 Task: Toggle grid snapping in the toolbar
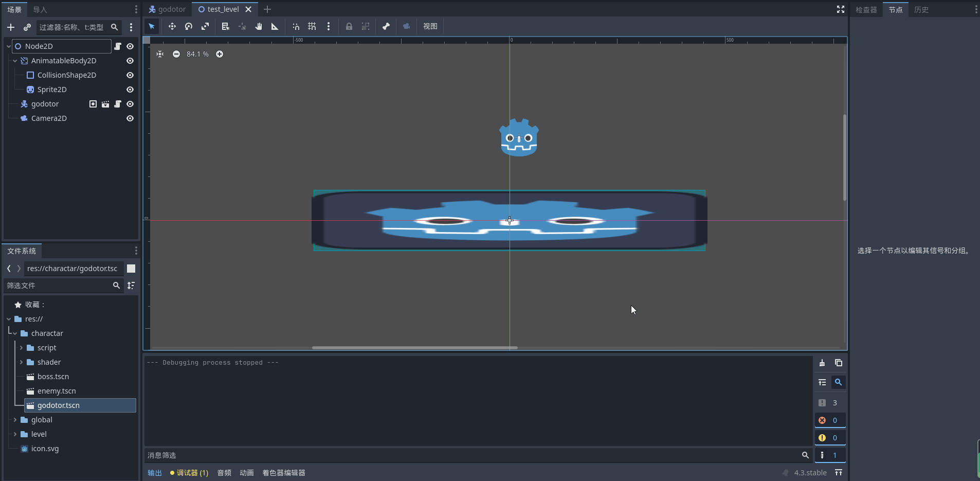pyautogui.click(x=312, y=26)
